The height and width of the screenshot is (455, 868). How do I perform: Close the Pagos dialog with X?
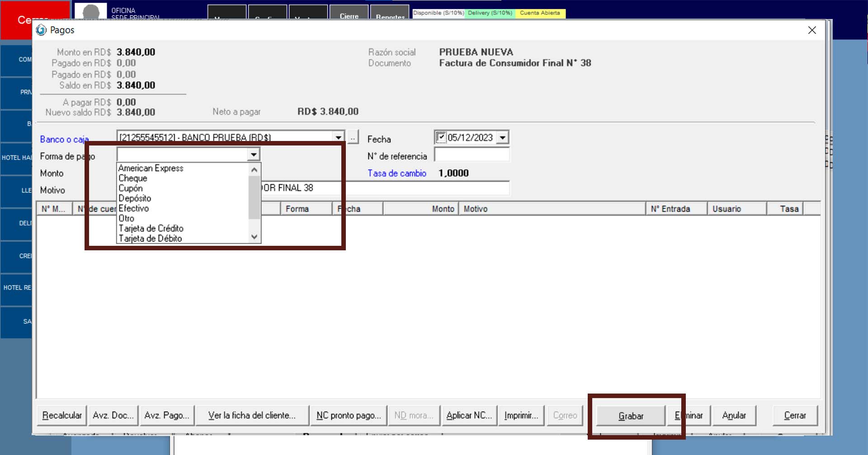(x=812, y=30)
